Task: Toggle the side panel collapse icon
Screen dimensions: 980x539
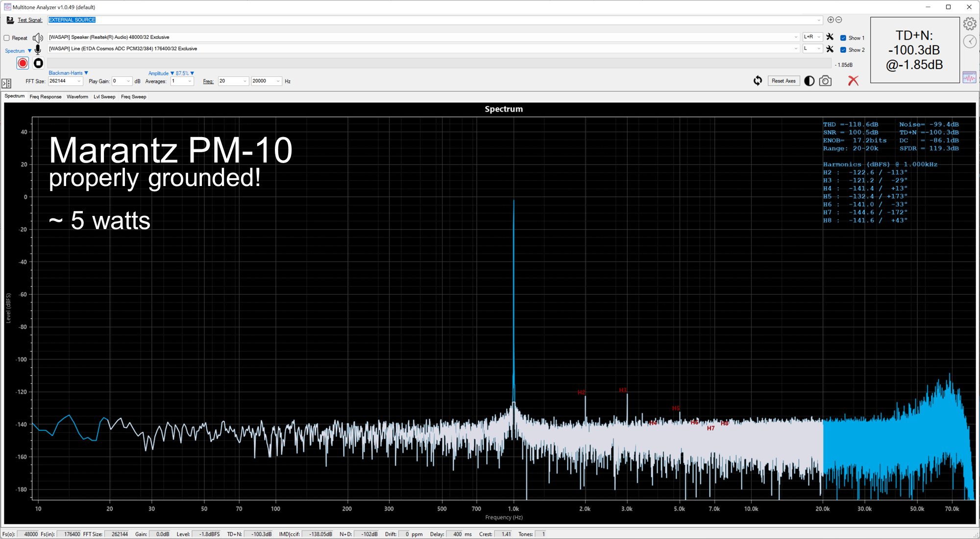Action: coord(6,84)
